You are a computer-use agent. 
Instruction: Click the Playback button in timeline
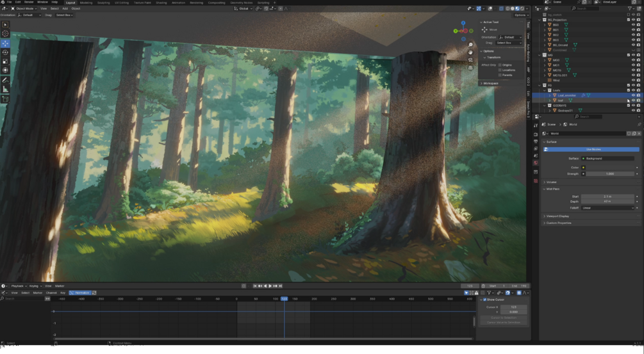pyautogui.click(x=19, y=286)
